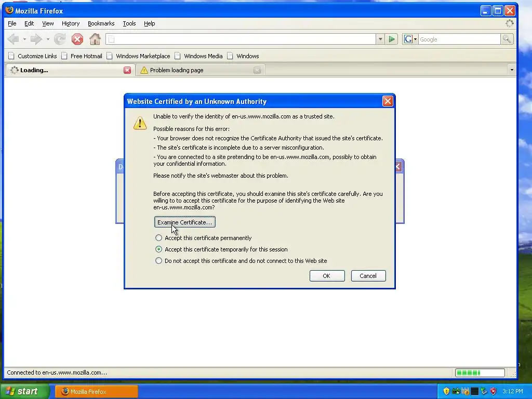Maximize the Firefox window

(x=498, y=11)
